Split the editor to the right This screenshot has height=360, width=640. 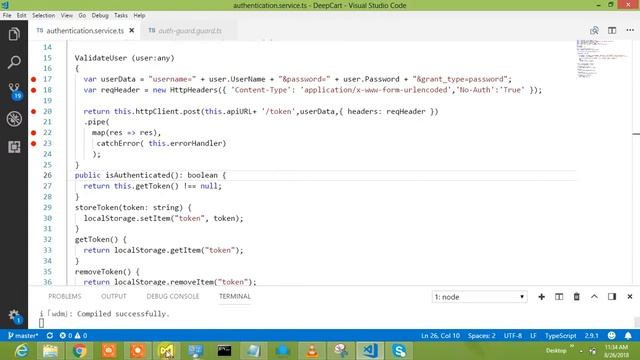(611, 30)
